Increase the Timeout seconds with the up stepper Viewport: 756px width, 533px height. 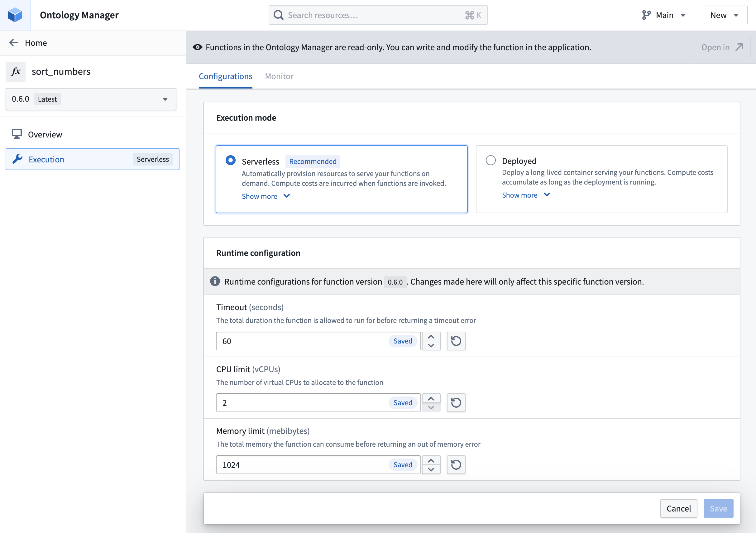pyautogui.click(x=431, y=337)
